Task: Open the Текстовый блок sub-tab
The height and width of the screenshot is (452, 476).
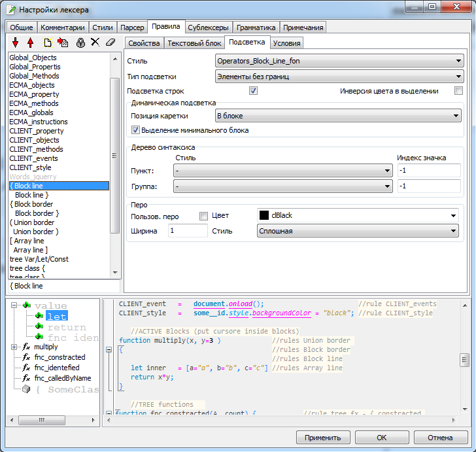Action: pos(194,43)
